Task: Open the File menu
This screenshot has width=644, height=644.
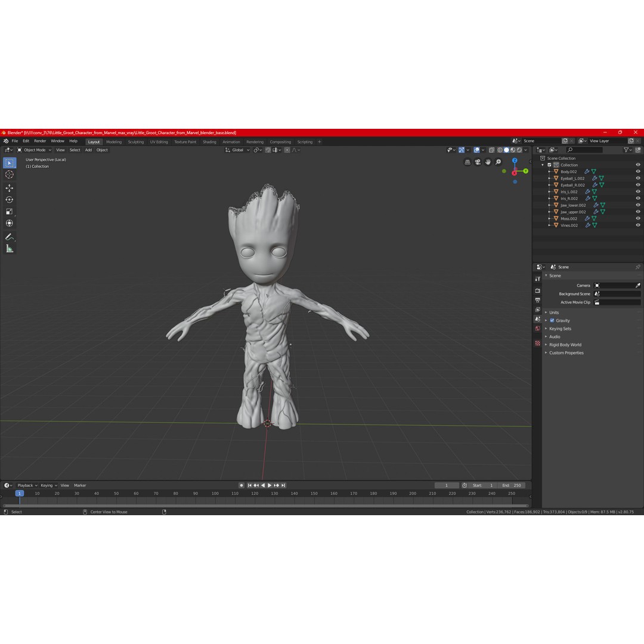Action: point(15,141)
